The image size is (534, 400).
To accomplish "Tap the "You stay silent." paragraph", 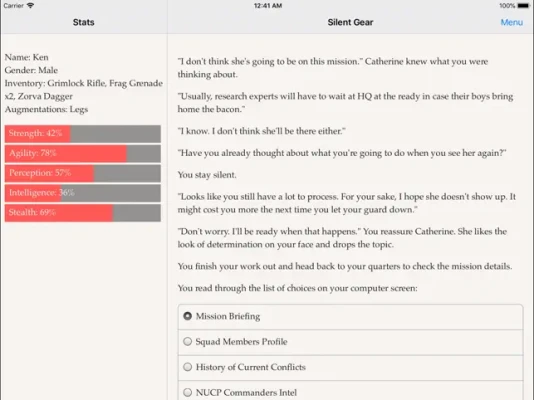I will coord(207,175).
